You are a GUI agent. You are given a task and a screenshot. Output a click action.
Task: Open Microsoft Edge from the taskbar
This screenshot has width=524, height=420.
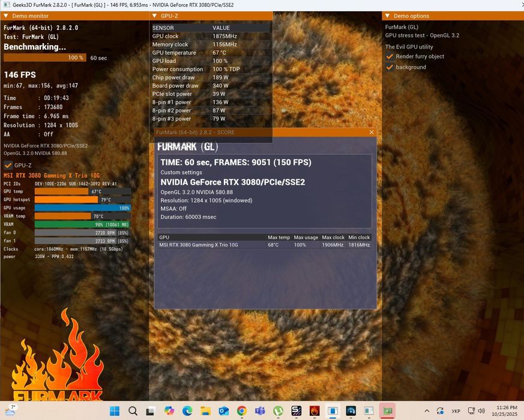tap(187, 410)
